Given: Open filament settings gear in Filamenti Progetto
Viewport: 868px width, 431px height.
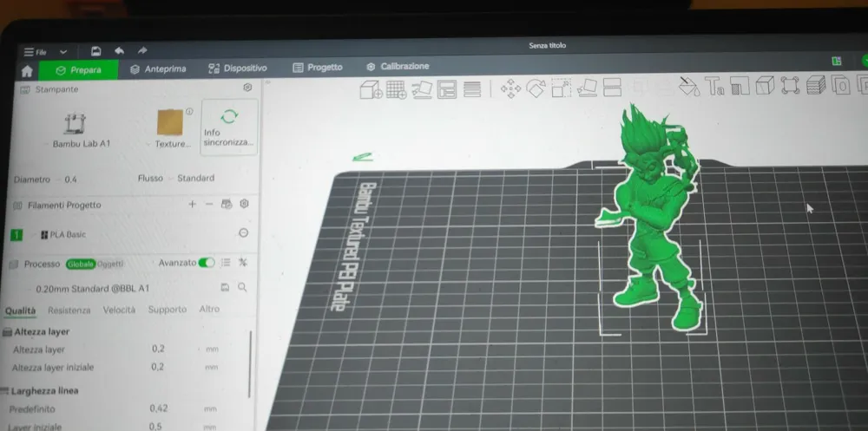Looking at the screenshot, I should coord(244,204).
